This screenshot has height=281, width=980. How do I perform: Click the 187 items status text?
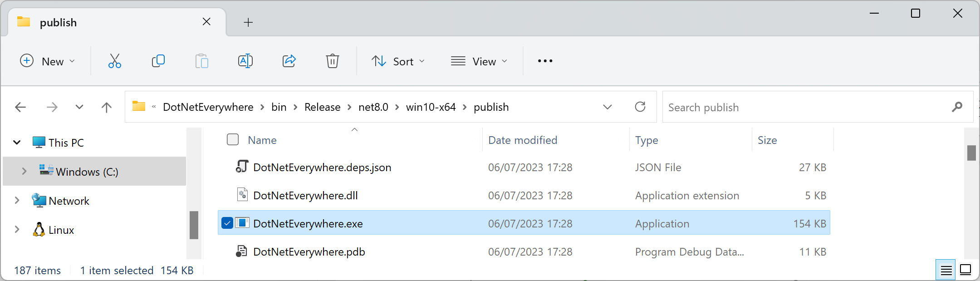click(x=37, y=271)
